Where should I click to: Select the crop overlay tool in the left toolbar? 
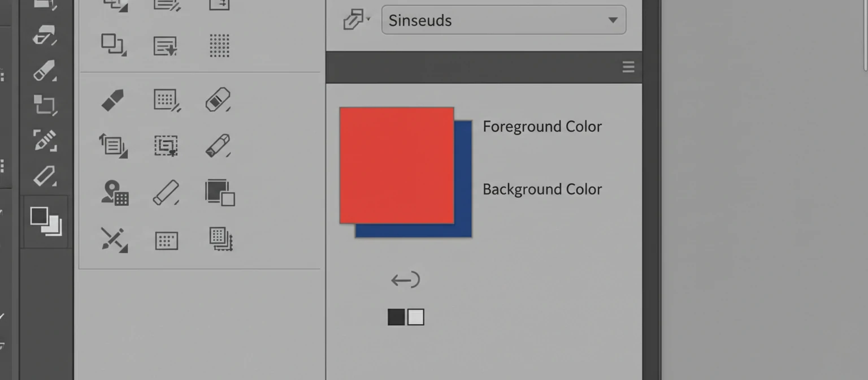coord(45,105)
